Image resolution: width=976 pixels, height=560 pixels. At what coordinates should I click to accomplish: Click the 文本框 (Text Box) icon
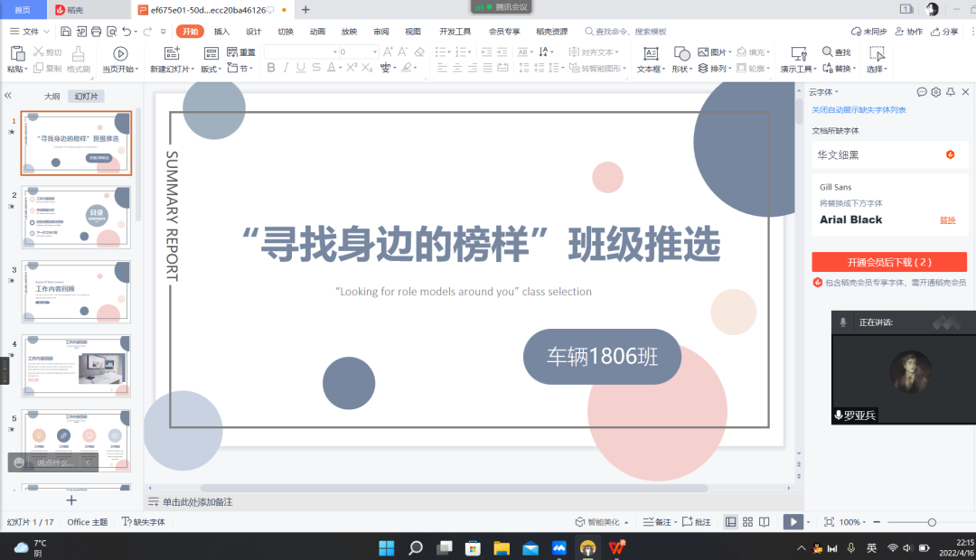click(650, 54)
